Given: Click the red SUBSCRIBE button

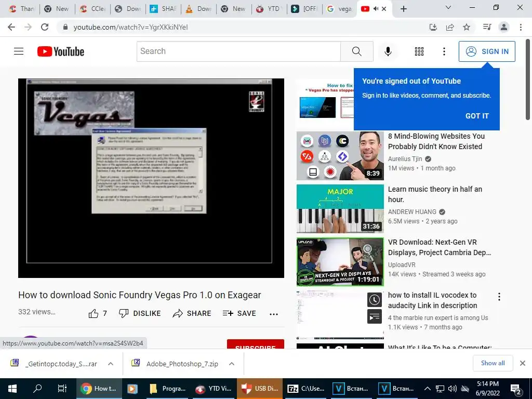Looking at the screenshot, I should point(256,344).
